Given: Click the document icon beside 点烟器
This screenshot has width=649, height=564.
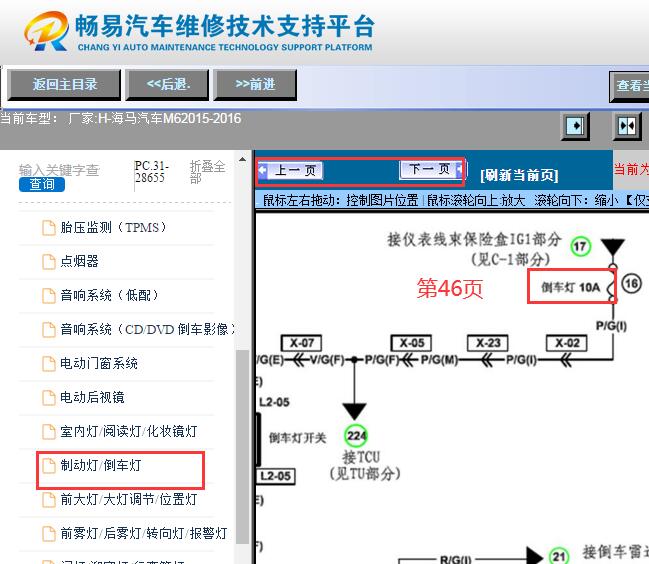Looking at the screenshot, I should [49, 262].
